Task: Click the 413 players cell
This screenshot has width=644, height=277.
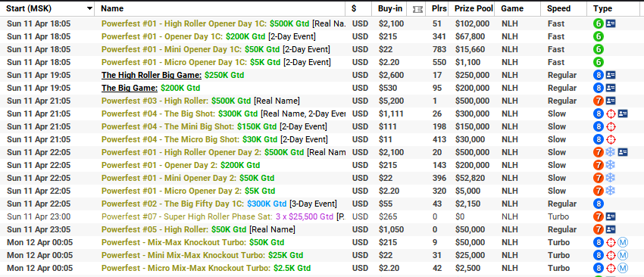Action: tap(439, 139)
